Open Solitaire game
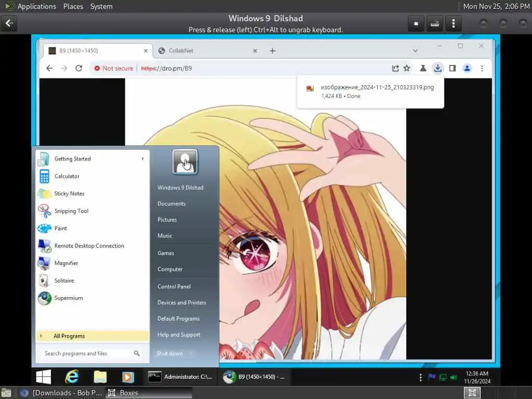The image size is (532, 399). coord(91,281)
